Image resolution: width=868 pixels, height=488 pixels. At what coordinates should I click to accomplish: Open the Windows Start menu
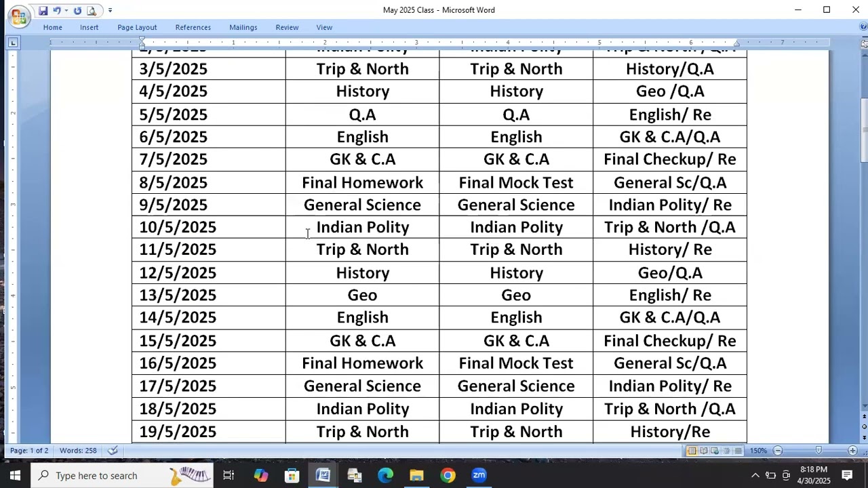(15, 475)
